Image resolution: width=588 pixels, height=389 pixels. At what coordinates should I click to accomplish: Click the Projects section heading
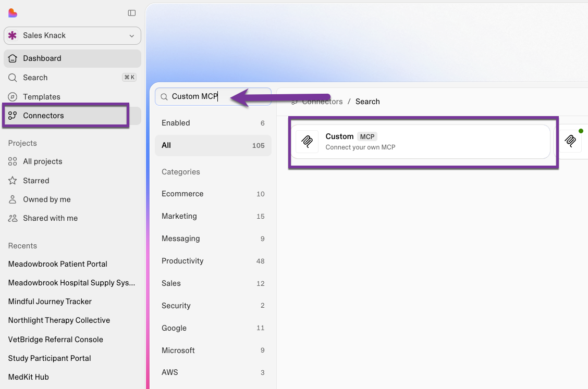click(x=22, y=143)
